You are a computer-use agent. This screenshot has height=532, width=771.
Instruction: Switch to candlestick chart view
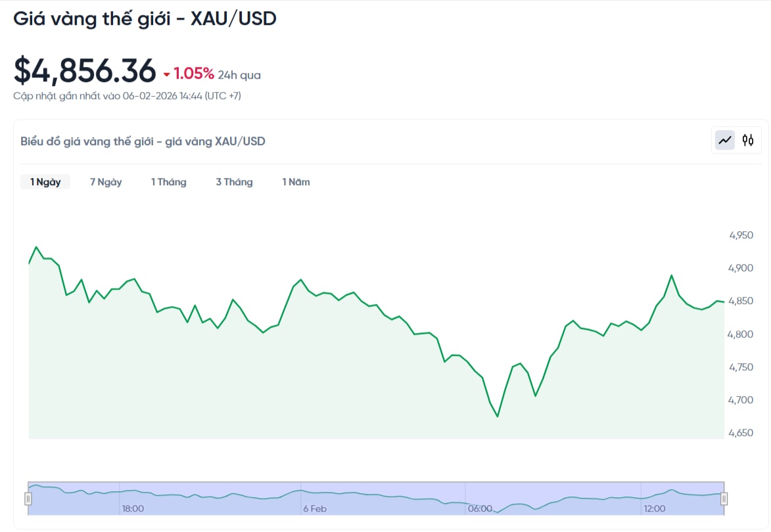[748, 140]
